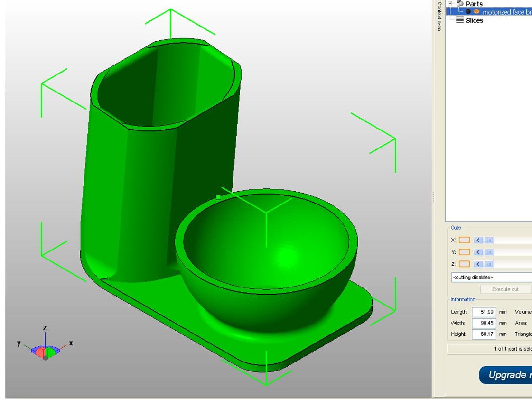This screenshot has width=532, height=399.
Task: Click the black dot icon beside motorized face part
Action: pyautogui.click(x=468, y=12)
